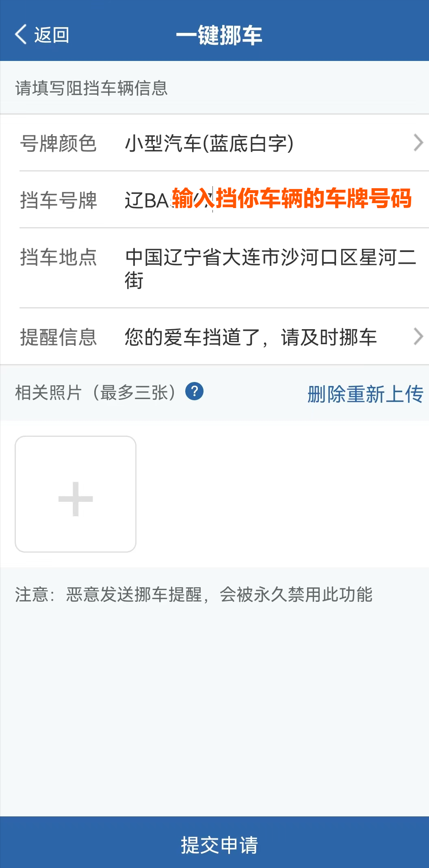Viewport: 429px width, 868px height.
Task: Select the reminder text 您的爱车挡道了
Action: pyautogui.click(x=252, y=337)
